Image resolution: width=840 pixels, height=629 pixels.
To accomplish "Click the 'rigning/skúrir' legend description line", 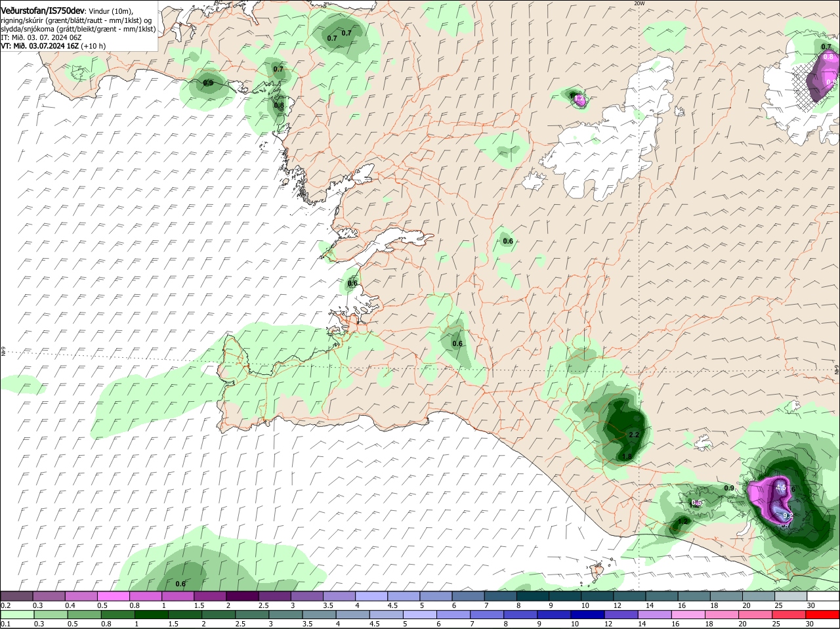I will coord(75,20).
